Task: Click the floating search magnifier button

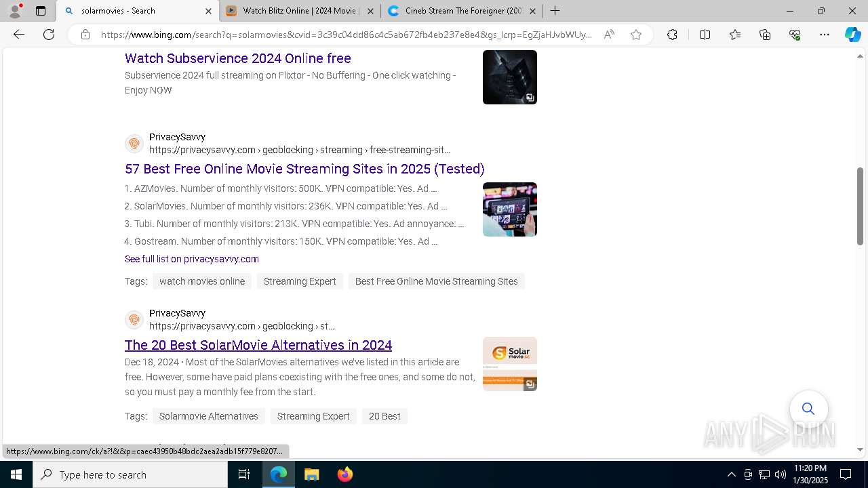Action: point(808,409)
